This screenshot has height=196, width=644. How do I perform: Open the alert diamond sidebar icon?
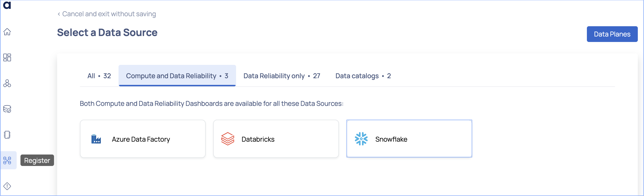[x=7, y=186]
